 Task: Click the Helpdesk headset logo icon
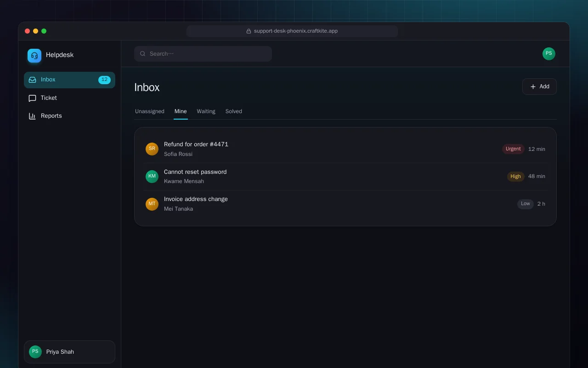click(x=34, y=56)
